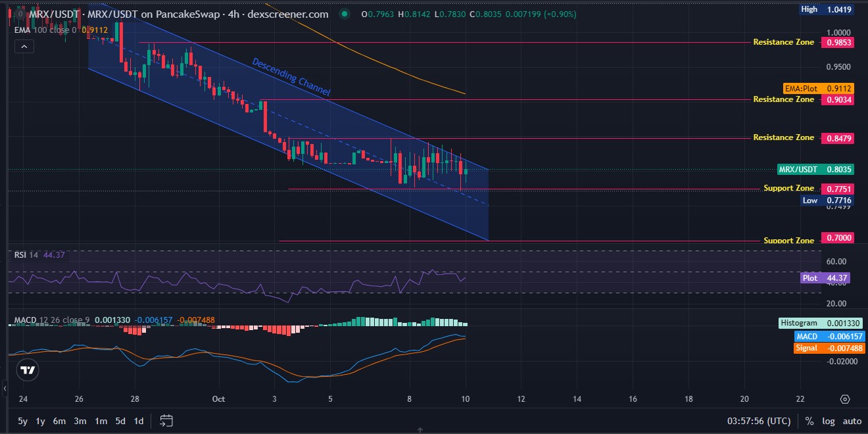Viewport: 868px width, 434px height.
Task: Click the MRX/USDT 0.8035 current price label
Action: point(815,169)
